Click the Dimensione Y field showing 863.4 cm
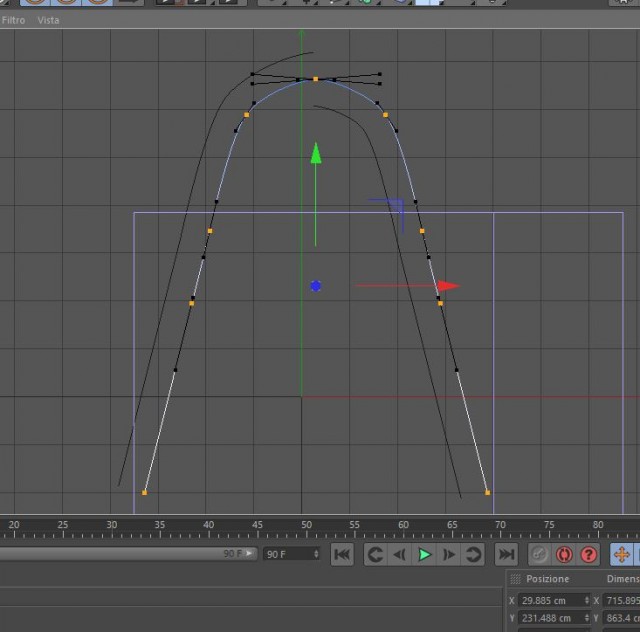 click(621, 618)
